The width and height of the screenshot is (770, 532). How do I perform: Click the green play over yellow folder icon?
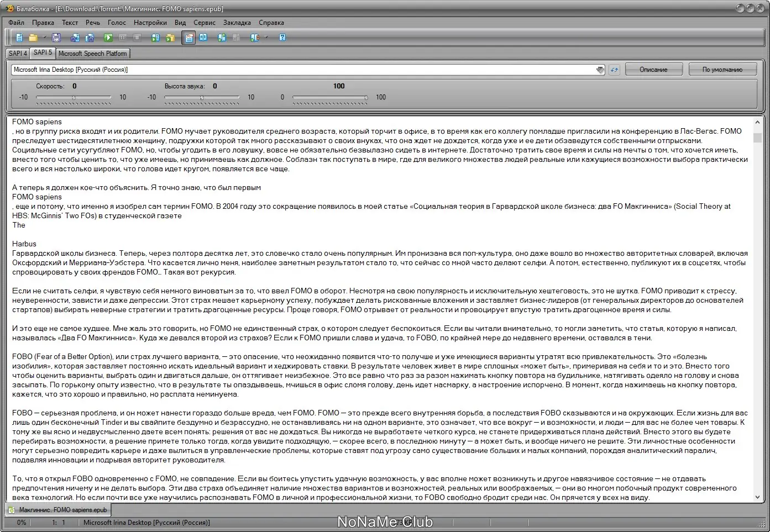click(x=170, y=38)
